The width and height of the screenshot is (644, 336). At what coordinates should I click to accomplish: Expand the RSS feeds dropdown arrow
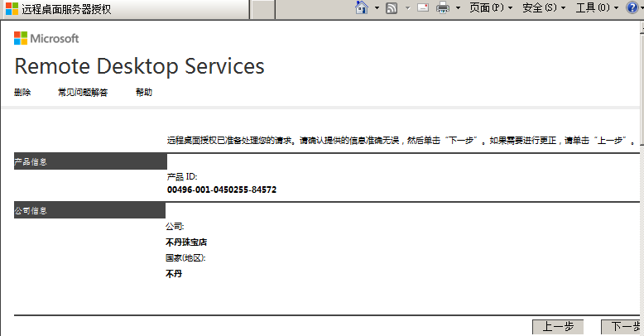(406, 8)
